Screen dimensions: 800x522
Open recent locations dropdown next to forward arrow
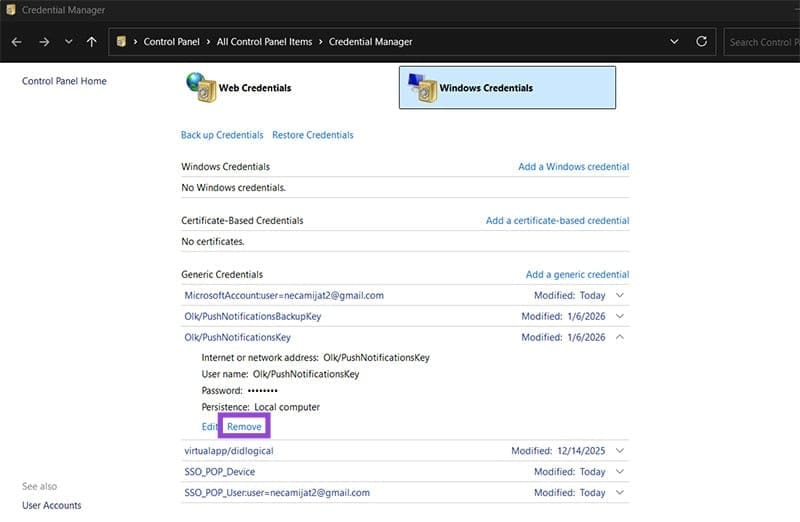pos(68,42)
